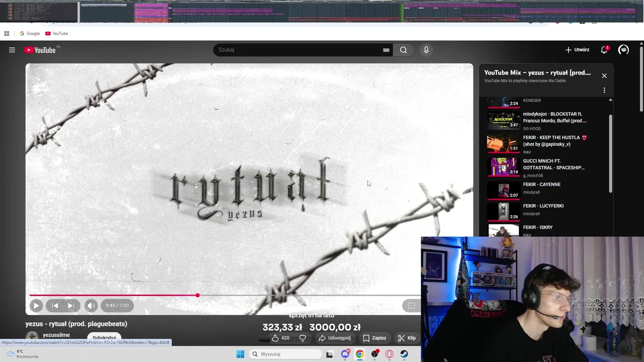The height and width of the screenshot is (362, 644).
Task: Open Task View on the taskbar
Action: (330, 354)
